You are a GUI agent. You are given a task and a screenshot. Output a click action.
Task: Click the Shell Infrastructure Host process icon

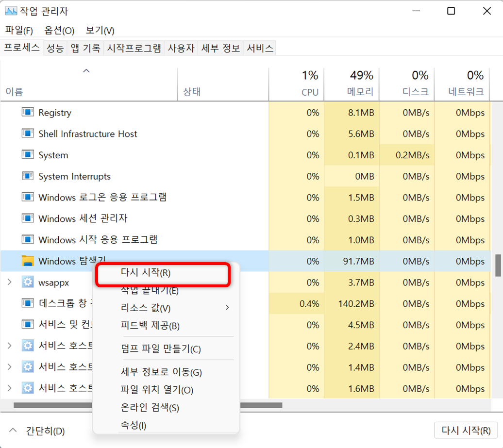28,133
